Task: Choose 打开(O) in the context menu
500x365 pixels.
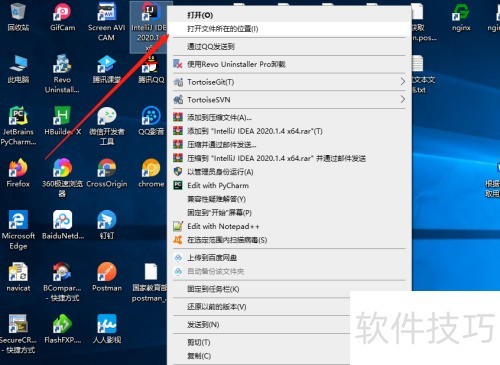Action: 289,15
